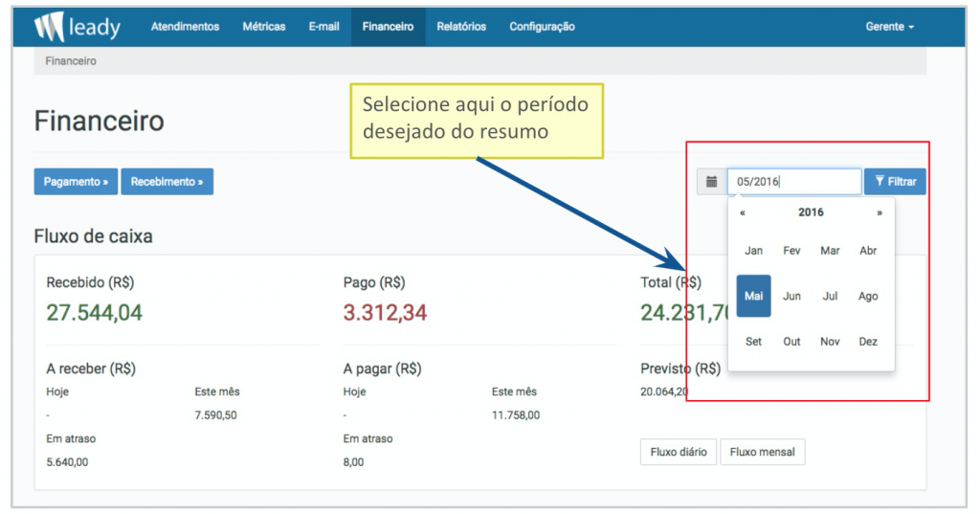
Task: Go to previous year in month picker
Action: click(743, 212)
